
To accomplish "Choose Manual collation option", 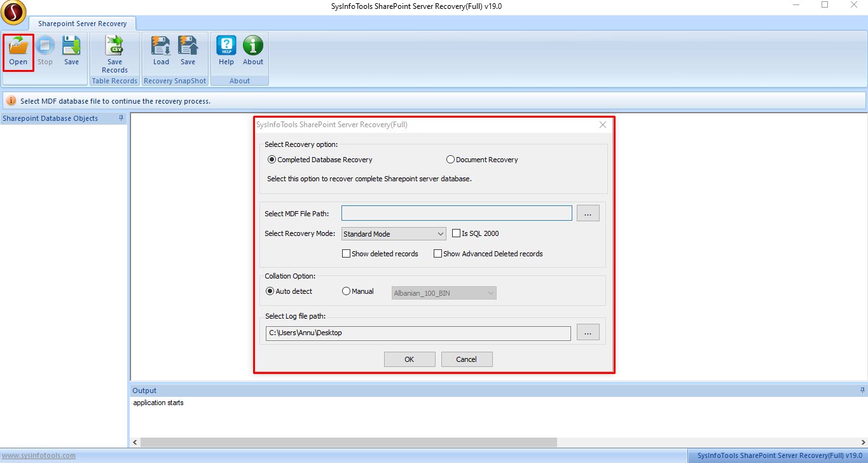I will [358, 291].
